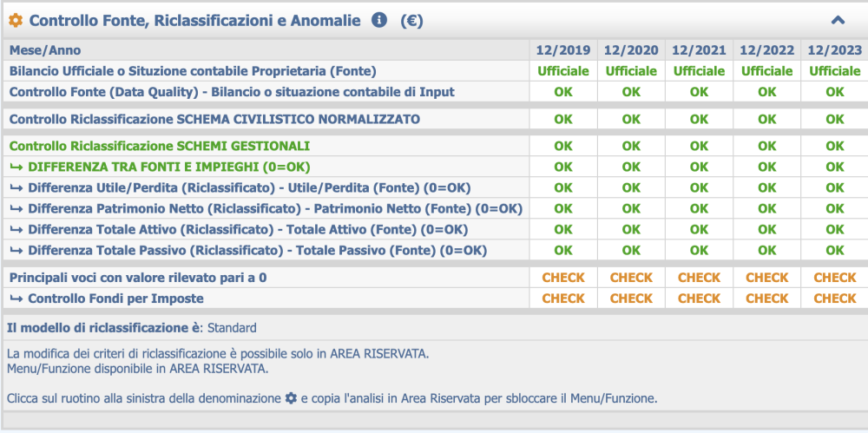Click the small gear icon in the instruction text
868x433 pixels.
coord(291,398)
